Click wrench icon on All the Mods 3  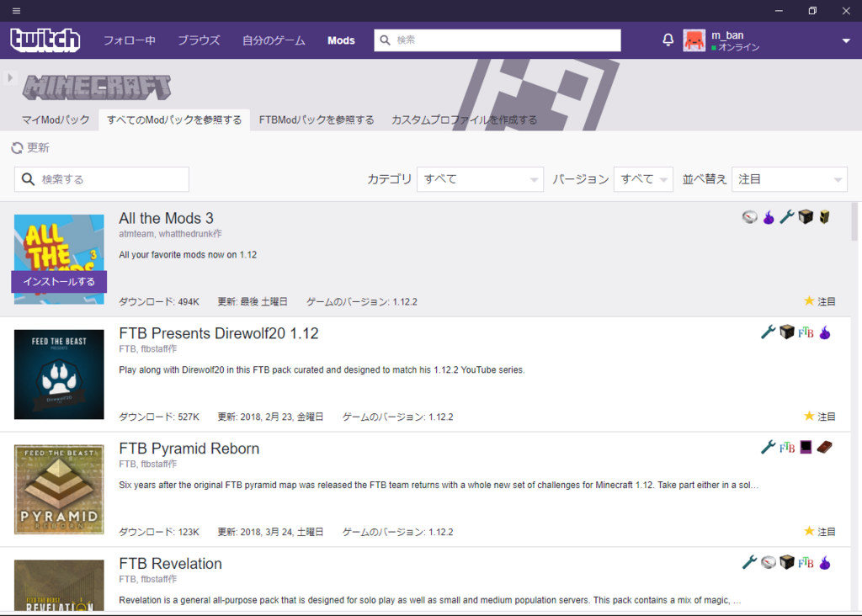coord(787,217)
